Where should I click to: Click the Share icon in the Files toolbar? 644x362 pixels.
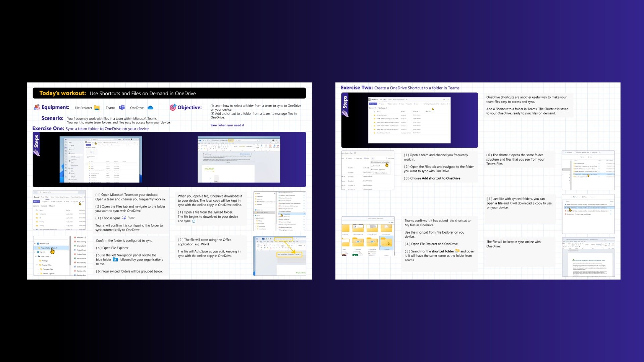(x=65, y=202)
